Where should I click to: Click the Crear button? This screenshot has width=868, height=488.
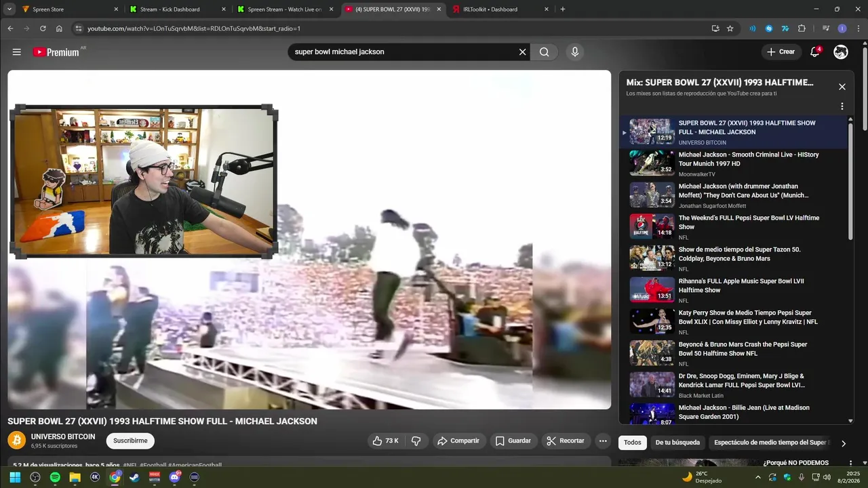tap(781, 52)
